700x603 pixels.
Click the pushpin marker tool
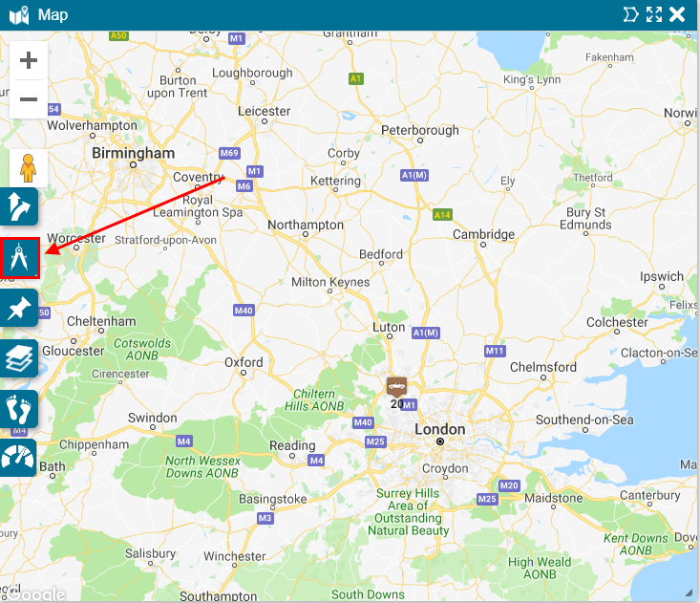pyautogui.click(x=19, y=309)
